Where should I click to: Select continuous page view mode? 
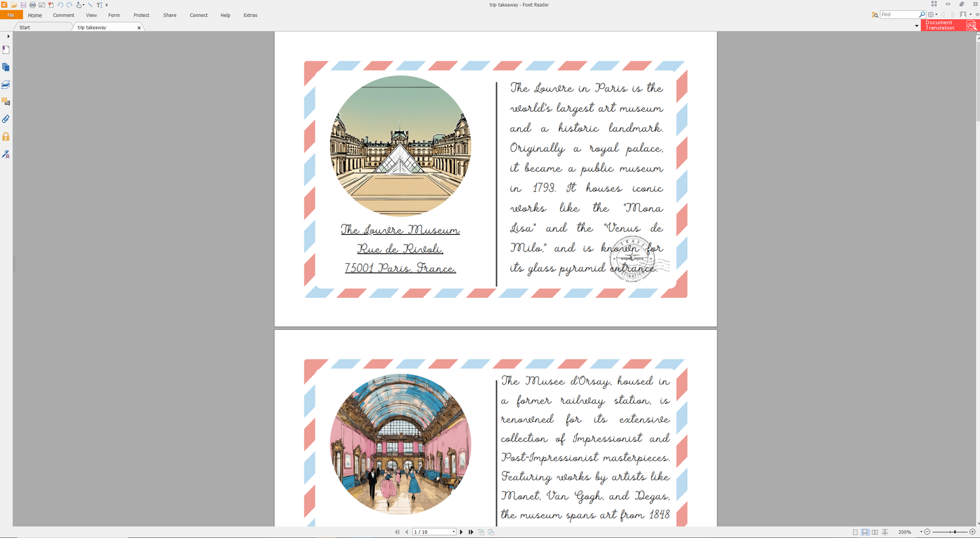(865, 532)
